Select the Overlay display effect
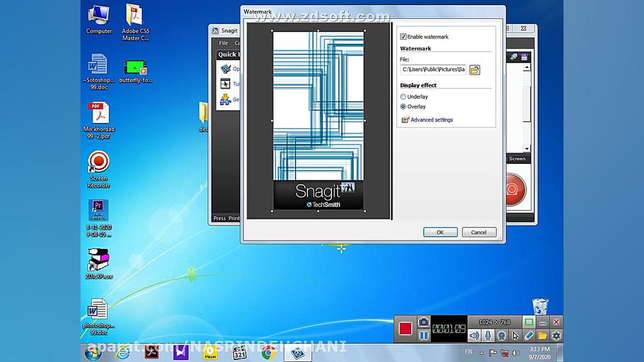The image size is (644, 362). pos(404,107)
